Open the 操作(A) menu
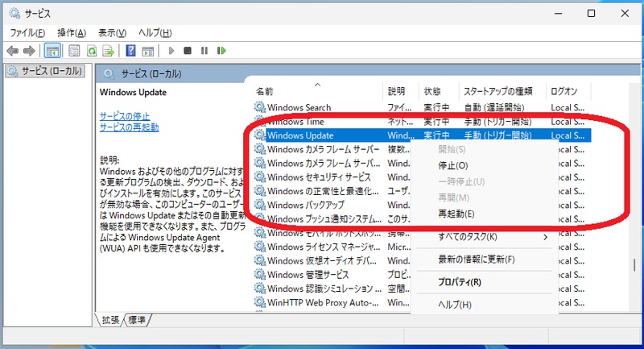The image size is (644, 349). [72, 33]
